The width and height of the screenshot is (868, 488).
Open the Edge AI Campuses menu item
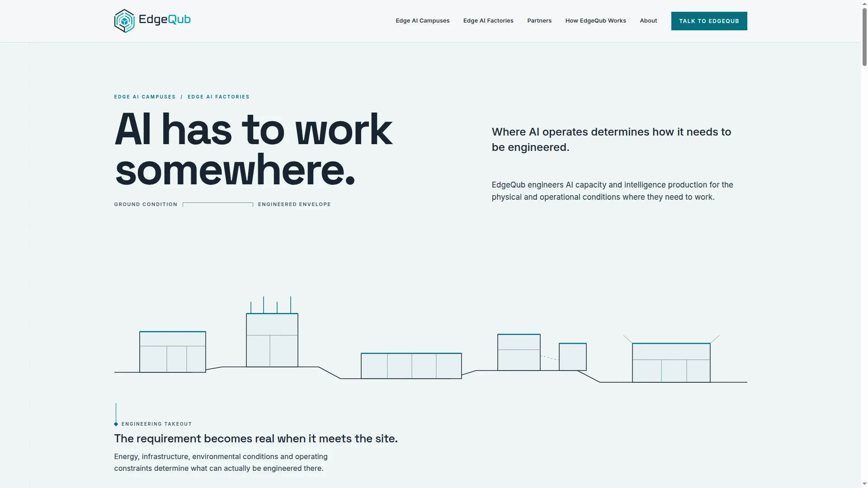coord(423,21)
